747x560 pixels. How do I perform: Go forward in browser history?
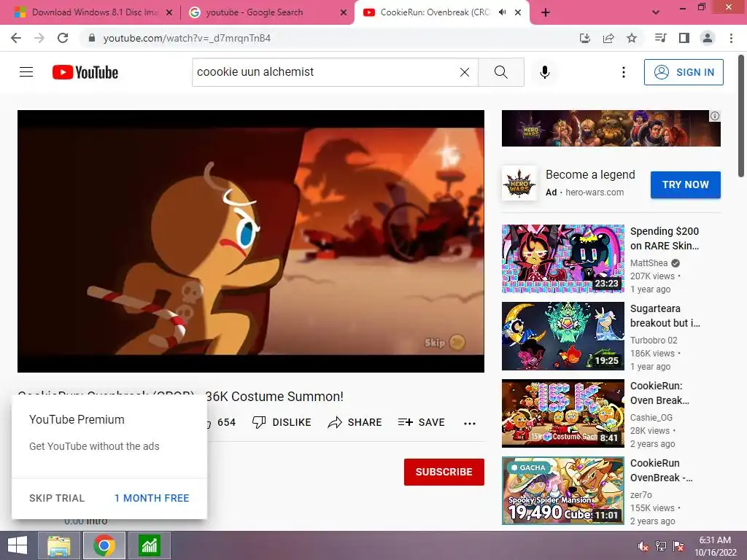(x=39, y=38)
